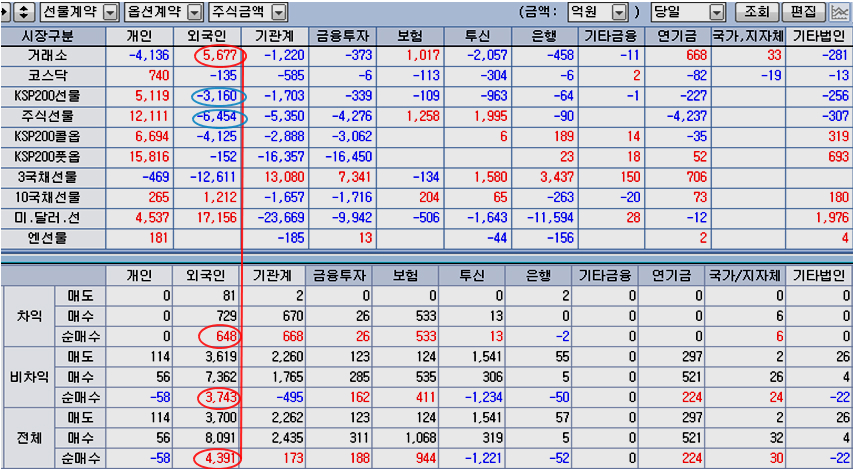Open the 주식금액 dropdown arrow
The height and width of the screenshot is (469, 853).
(279, 12)
